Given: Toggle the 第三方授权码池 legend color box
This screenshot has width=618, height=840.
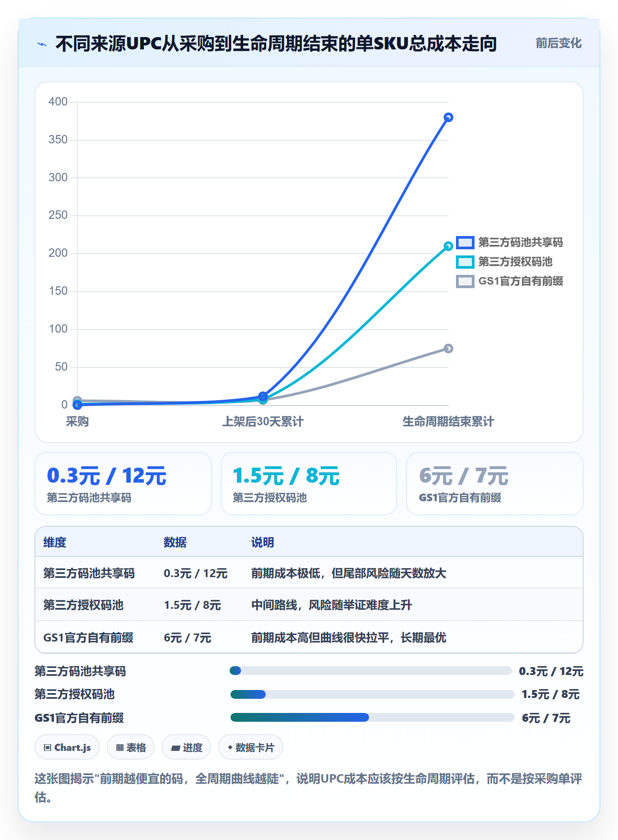Looking at the screenshot, I should pos(465,262).
